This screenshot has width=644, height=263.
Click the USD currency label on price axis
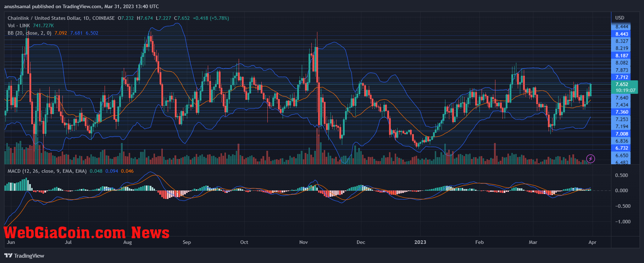point(620,18)
